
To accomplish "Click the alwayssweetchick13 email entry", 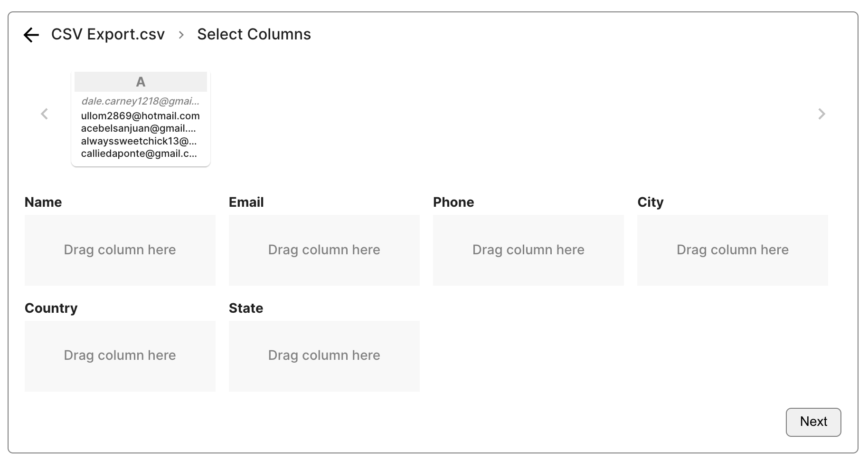I will click(x=139, y=141).
